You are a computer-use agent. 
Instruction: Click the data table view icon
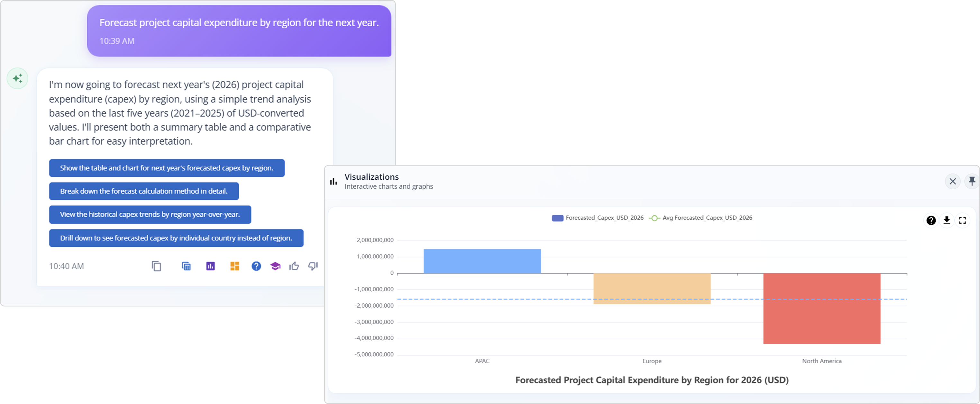186,266
